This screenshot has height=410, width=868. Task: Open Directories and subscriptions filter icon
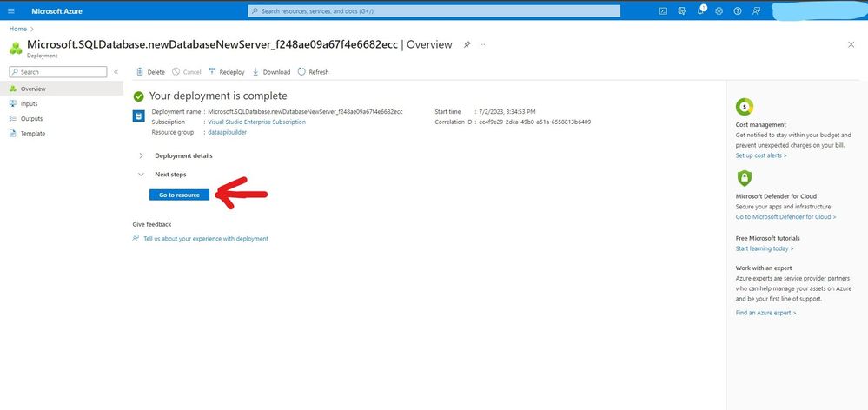pyautogui.click(x=681, y=11)
